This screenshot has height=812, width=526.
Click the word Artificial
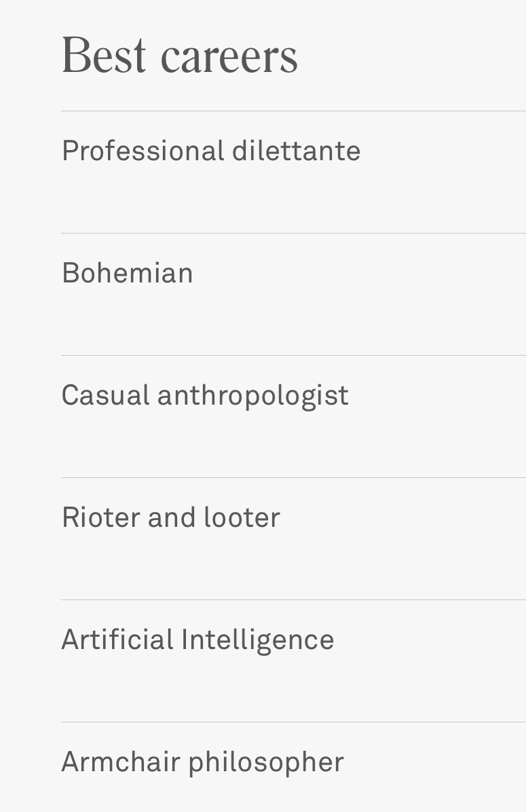coord(117,640)
